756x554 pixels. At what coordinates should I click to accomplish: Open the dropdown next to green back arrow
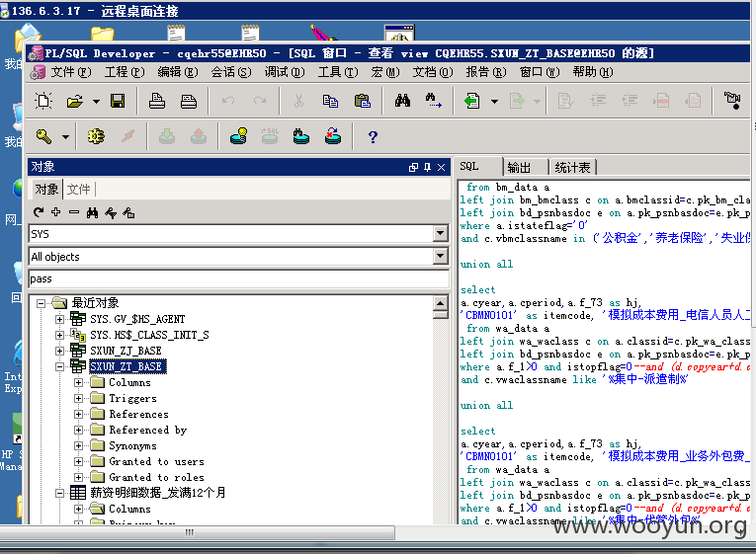494,101
